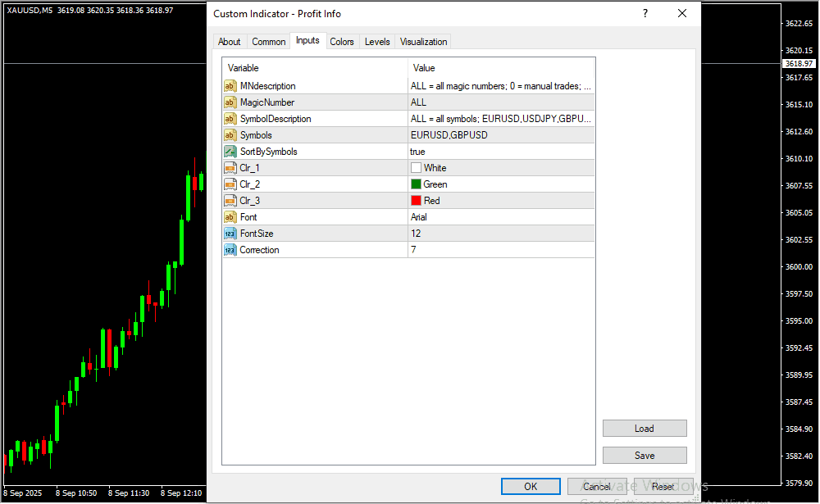
Task: Click the Load button
Action: (x=645, y=429)
